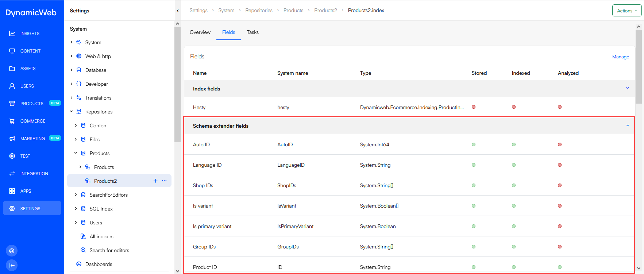Screen dimensions: 644x274
Task: Go to the Products breadcrumb
Action: [293, 10]
